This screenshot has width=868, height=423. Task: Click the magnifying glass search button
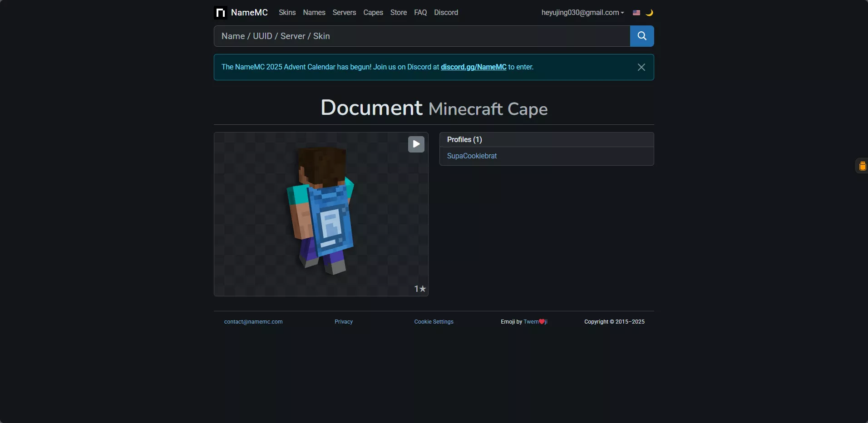(x=641, y=36)
